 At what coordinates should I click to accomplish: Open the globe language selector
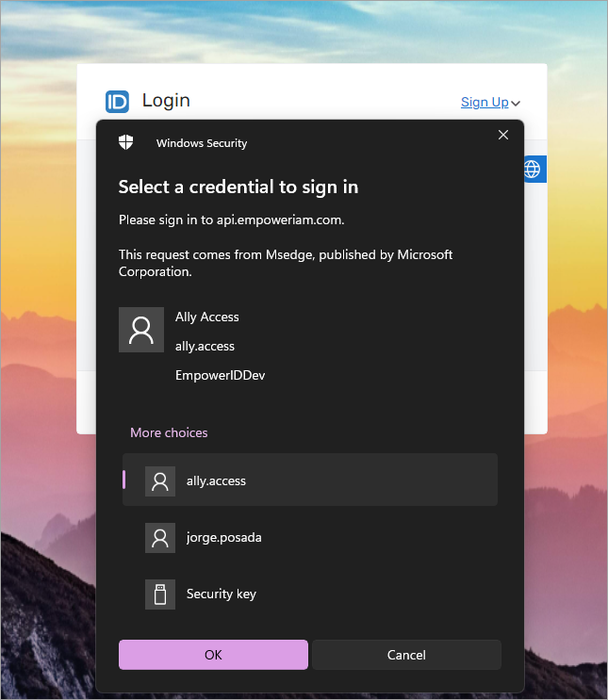pos(533,169)
